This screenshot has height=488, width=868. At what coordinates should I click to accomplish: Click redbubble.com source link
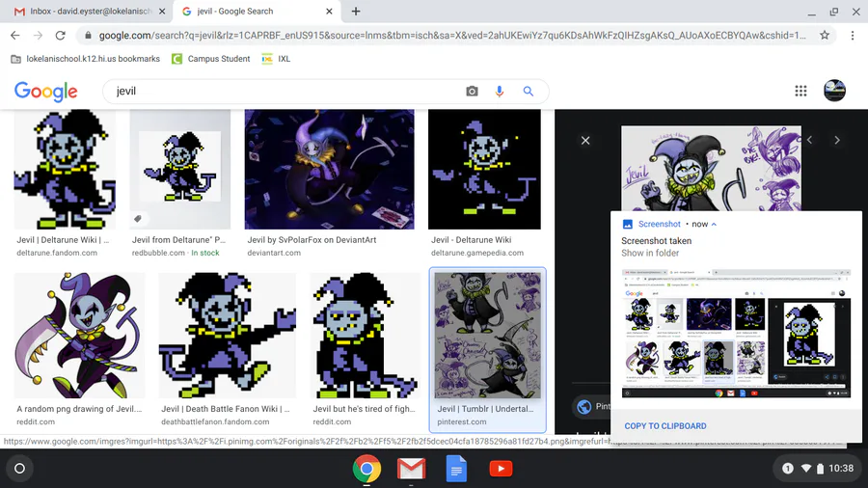(x=158, y=253)
